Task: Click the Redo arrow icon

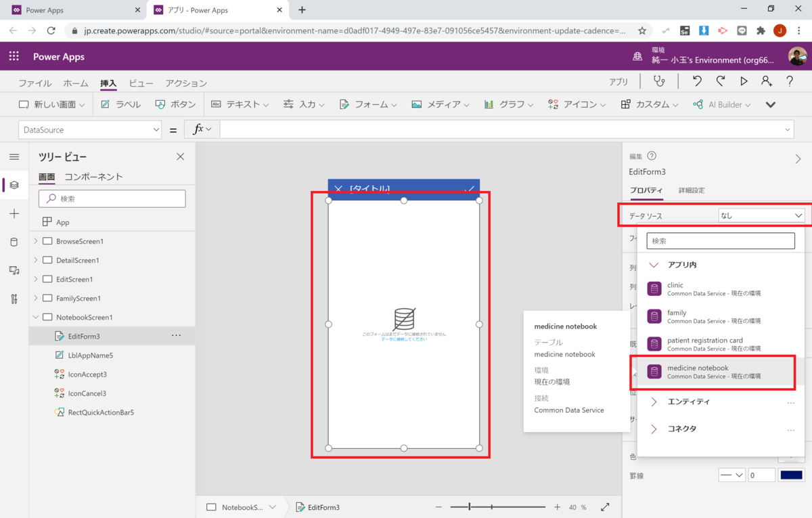Action: [x=721, y=81]
